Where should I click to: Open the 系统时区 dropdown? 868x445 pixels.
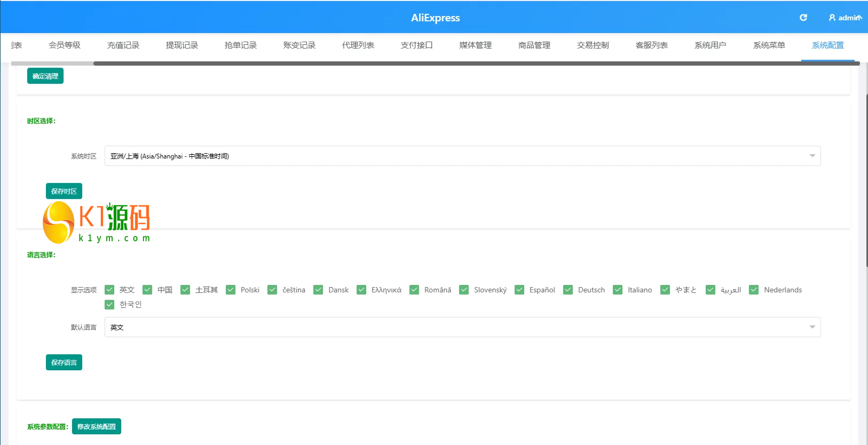pos(462,156)
